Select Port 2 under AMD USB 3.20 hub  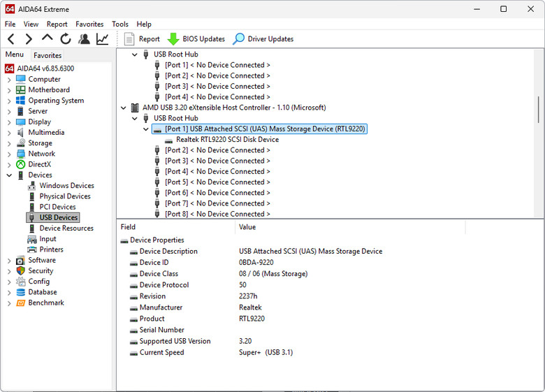[217, 150]
